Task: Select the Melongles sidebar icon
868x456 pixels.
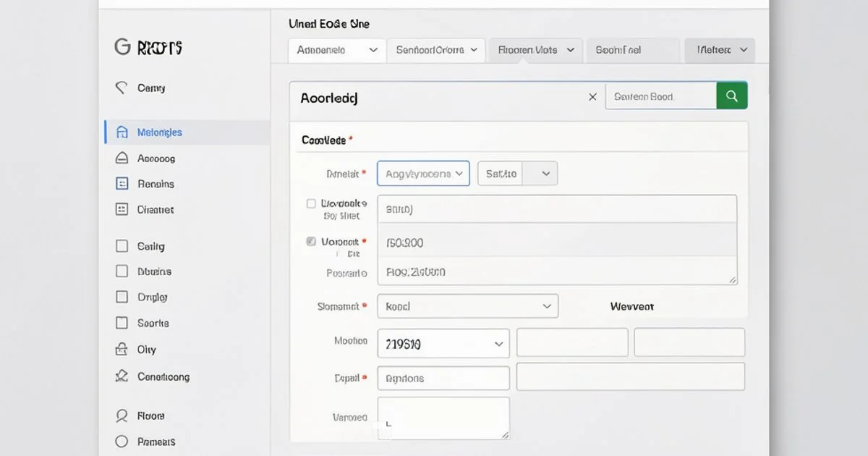Action: pos(123,132)
